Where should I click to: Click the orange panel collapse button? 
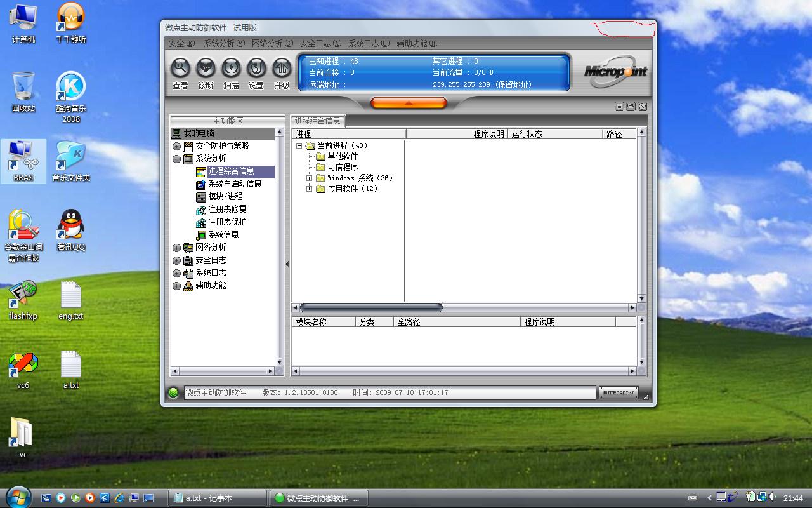[x=409, y=103]
